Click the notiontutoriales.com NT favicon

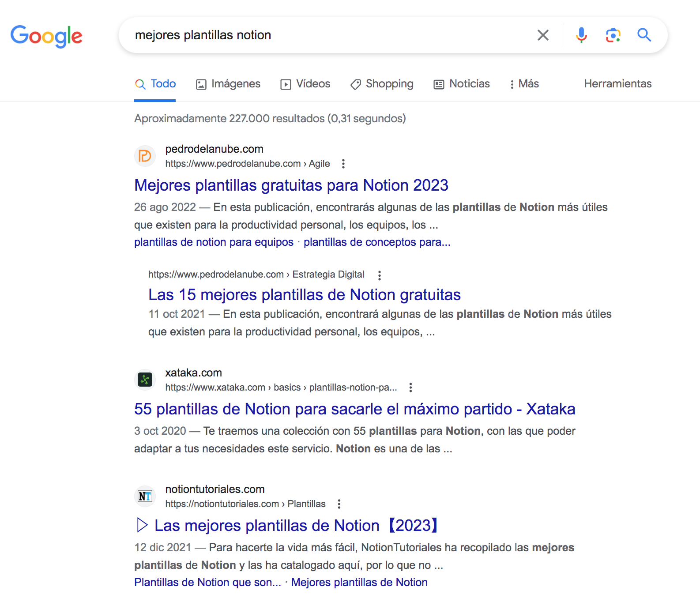[x=145, y=496]
